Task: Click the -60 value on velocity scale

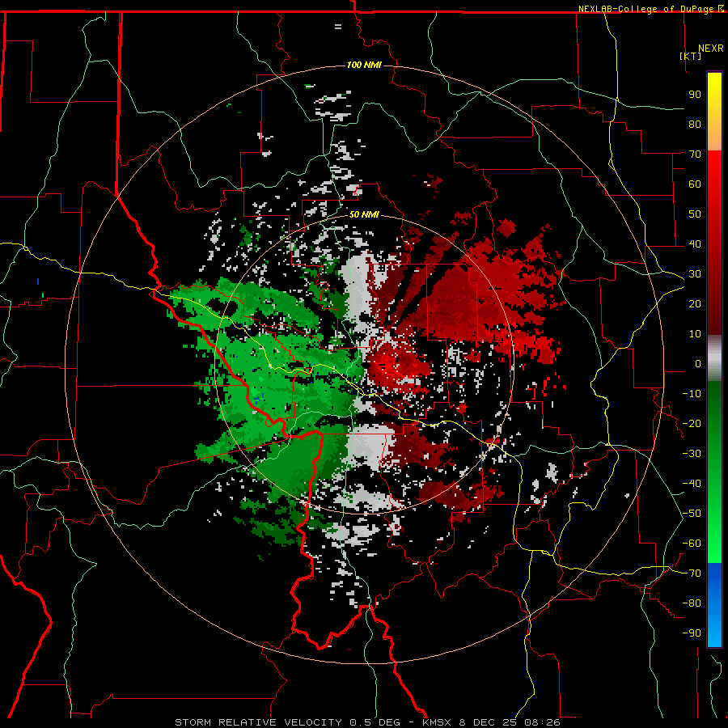Action: click(x=692, y=544)
